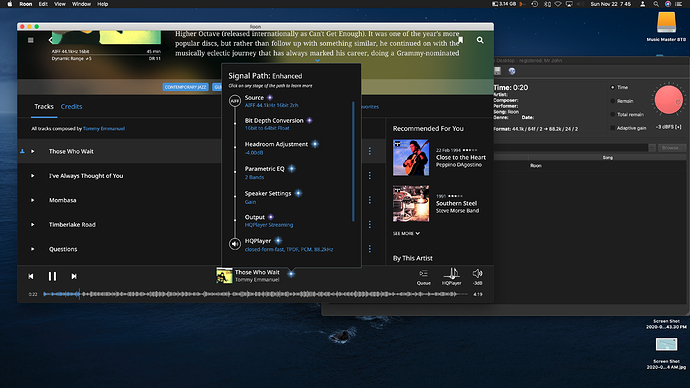Image resolution: width=690 pixels, height=388 pixels.
Task: Enable Adaptive gain checkbox
Action: coord(613,128)
